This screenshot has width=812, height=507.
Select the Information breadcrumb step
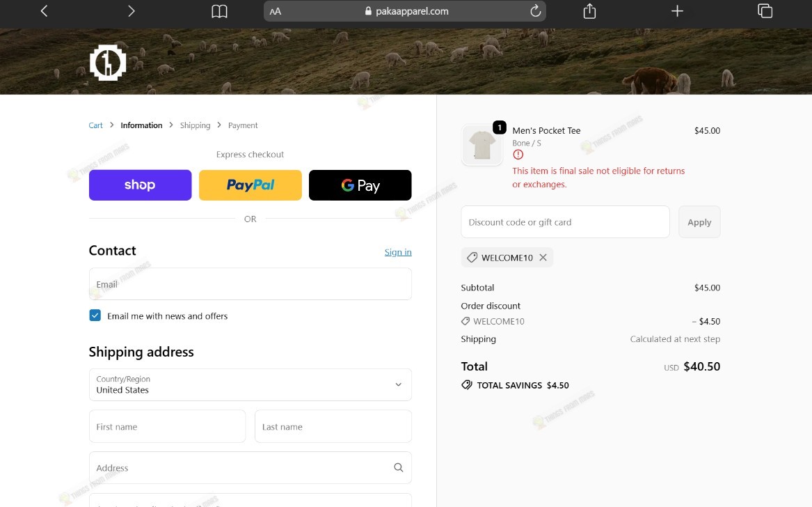tap(141, 125)
